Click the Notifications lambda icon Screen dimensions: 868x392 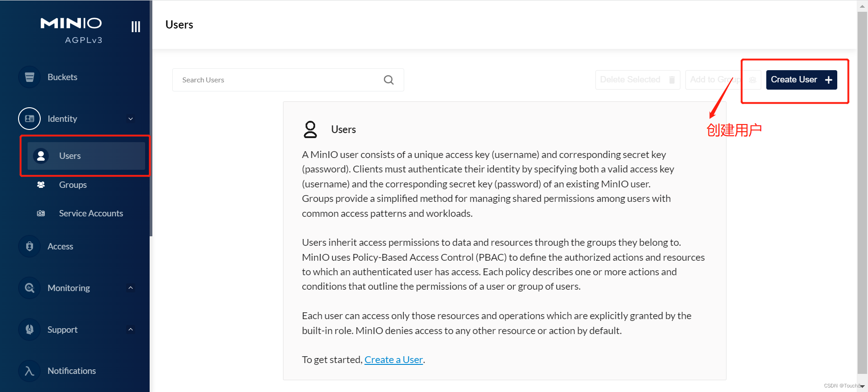coord(29,371)
